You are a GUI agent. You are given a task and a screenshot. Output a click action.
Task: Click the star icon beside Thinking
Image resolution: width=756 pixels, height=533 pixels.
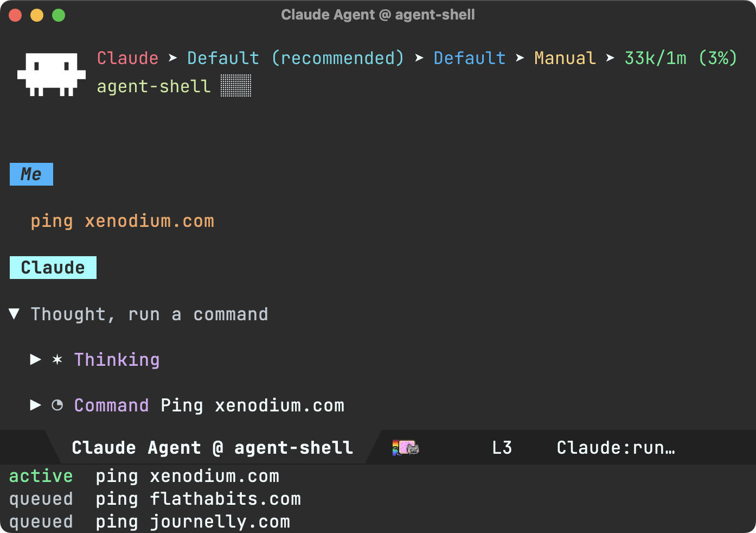pos(57,359)
